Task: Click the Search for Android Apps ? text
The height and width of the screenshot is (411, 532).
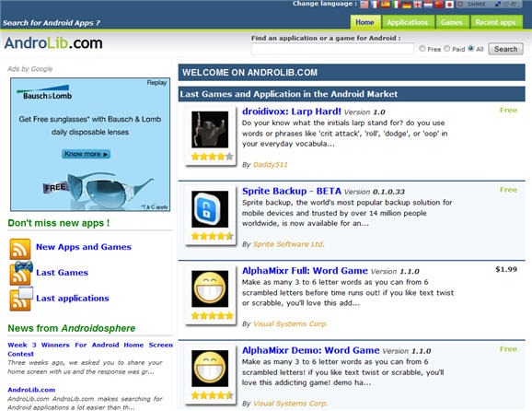Action: pos(52,23)
